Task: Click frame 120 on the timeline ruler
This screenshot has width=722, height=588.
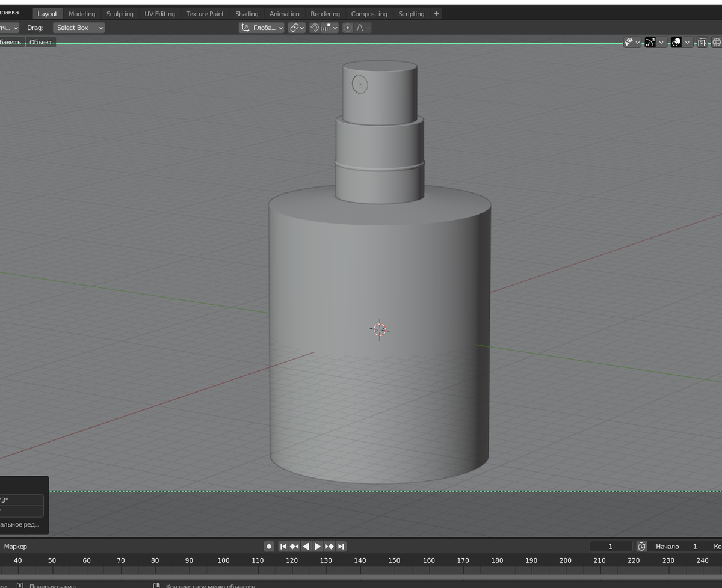Action: coord(292,560)
